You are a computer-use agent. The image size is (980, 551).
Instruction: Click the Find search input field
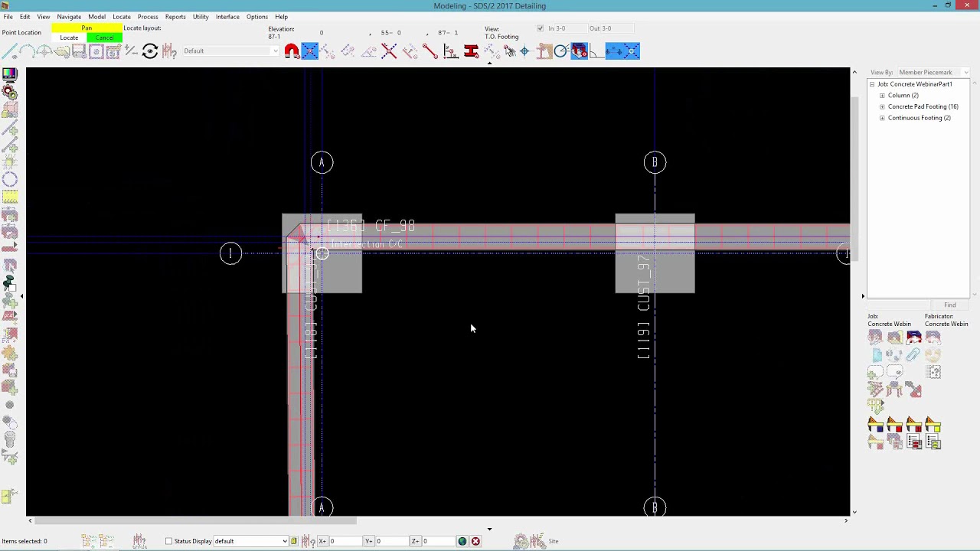tap(897, 305)
